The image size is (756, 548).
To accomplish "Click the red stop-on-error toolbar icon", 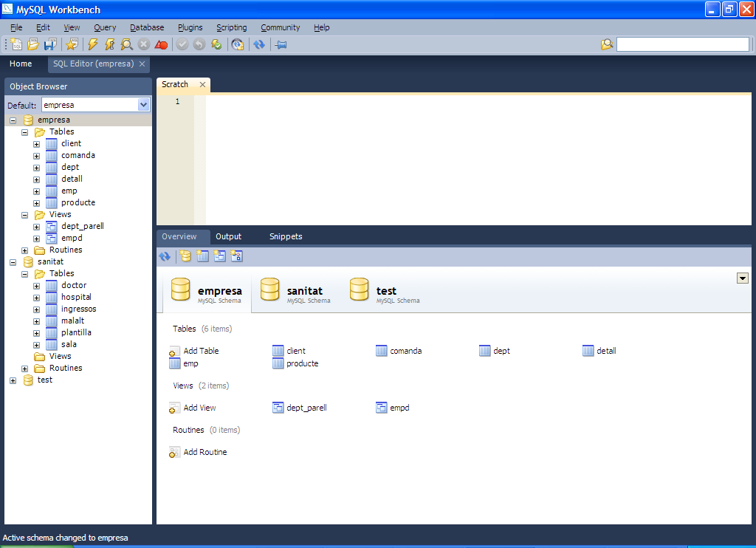I will coord(162,44).
